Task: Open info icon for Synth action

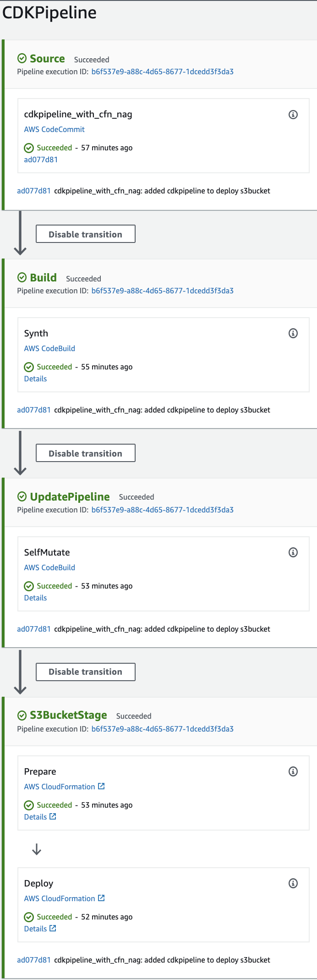Action: pyautogui.click(x=293, y=333)
